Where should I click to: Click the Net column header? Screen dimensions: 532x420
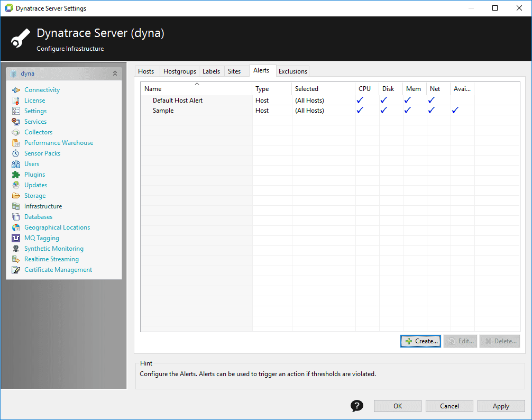tap(438, 88)
